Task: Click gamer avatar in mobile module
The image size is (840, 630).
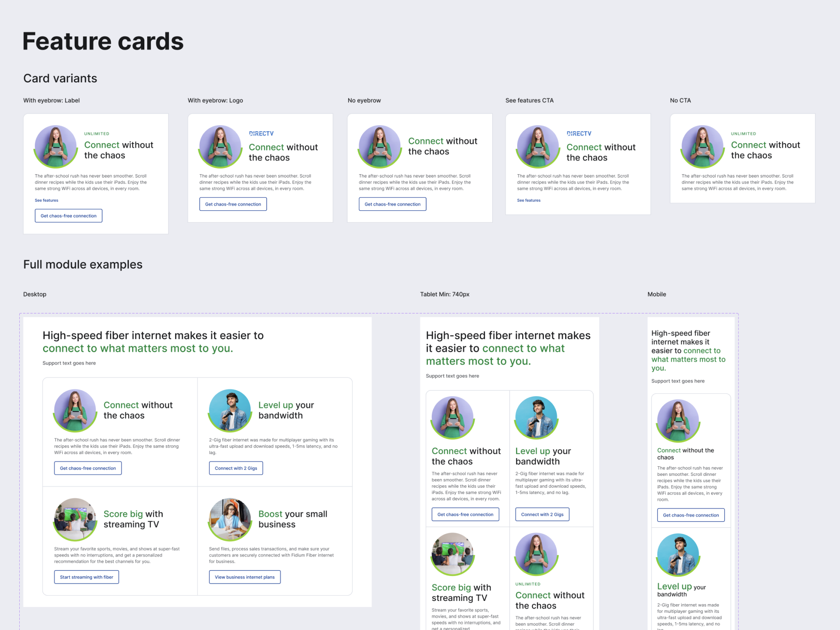Action: pos(678,555)
